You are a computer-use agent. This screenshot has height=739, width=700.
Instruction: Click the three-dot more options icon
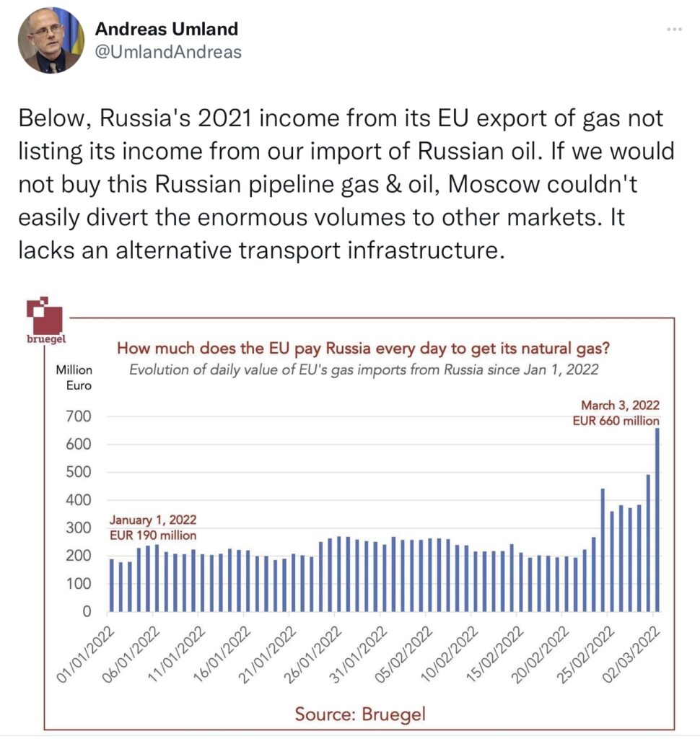[674, 30]
